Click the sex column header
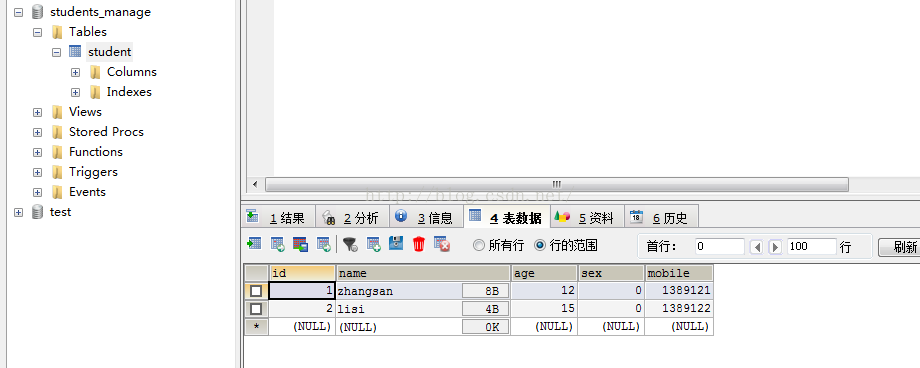Image resolution: width=920 pixels, height=368 pixels. (611, 273)
